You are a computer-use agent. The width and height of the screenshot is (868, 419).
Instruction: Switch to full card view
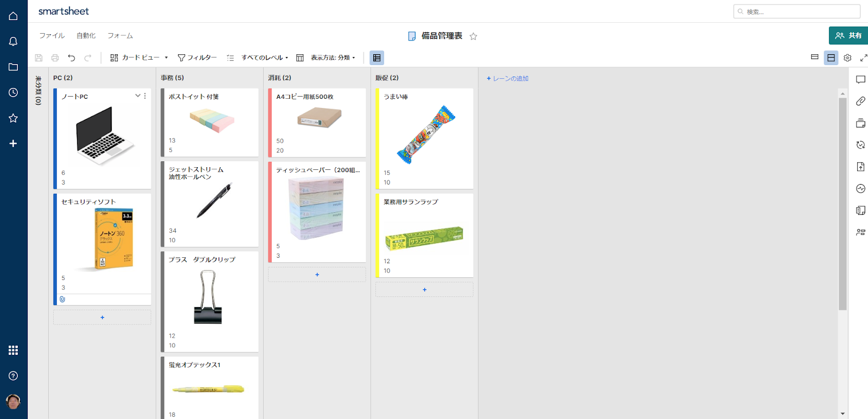click(831, 58)
